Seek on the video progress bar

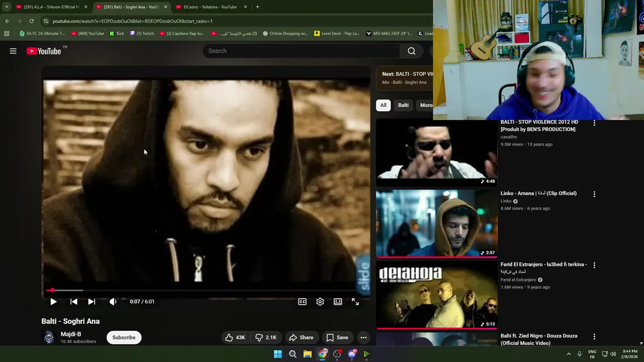tap(206, 291)
